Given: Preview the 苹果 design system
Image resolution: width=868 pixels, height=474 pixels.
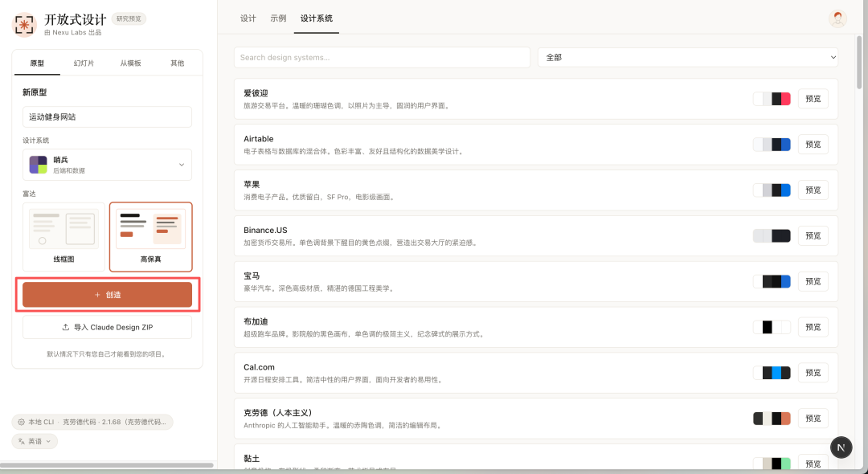Looking at the screenshot, I should pos(813,190).
